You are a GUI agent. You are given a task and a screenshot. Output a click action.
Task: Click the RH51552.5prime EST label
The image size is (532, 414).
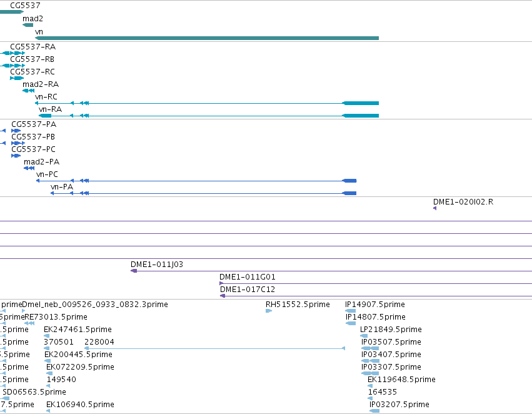coord(298,305)
